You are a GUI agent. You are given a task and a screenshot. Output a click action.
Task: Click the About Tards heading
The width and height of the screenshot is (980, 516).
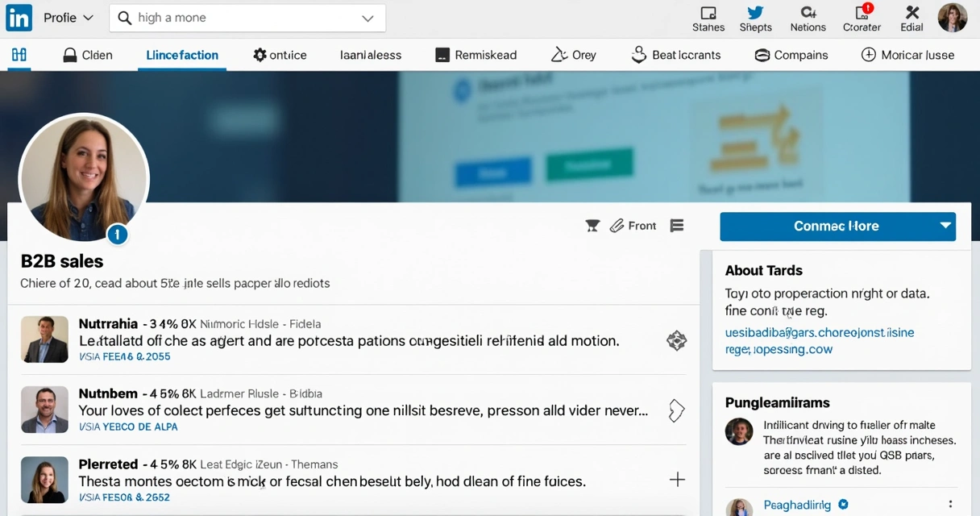point(764,271)
